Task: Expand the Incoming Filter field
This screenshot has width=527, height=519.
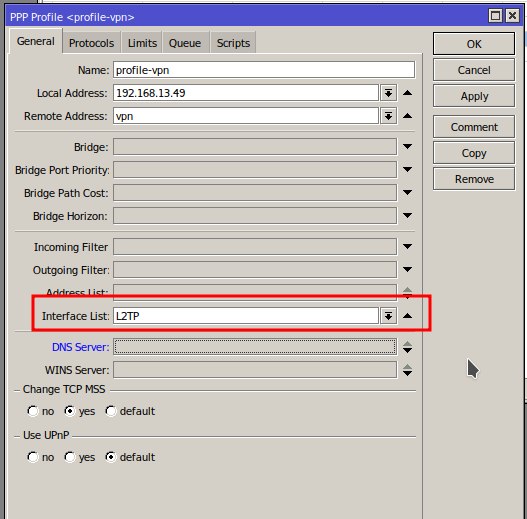Action: (x=407, y=246)
